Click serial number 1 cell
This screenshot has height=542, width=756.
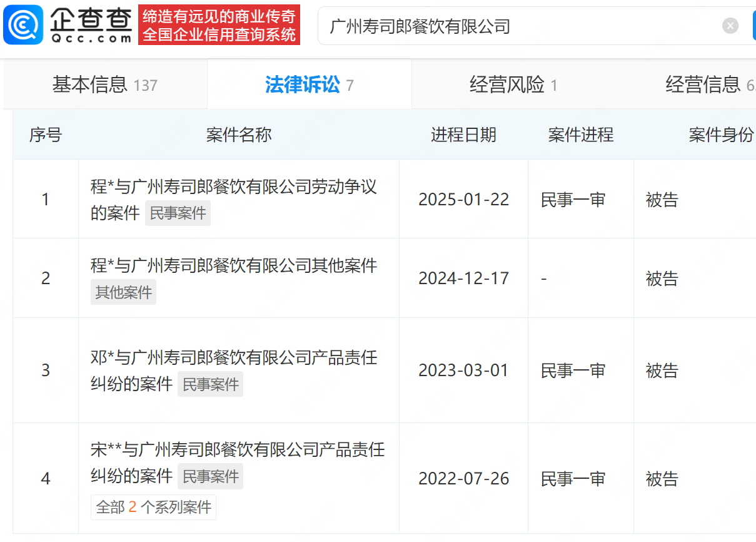[46, 200]
